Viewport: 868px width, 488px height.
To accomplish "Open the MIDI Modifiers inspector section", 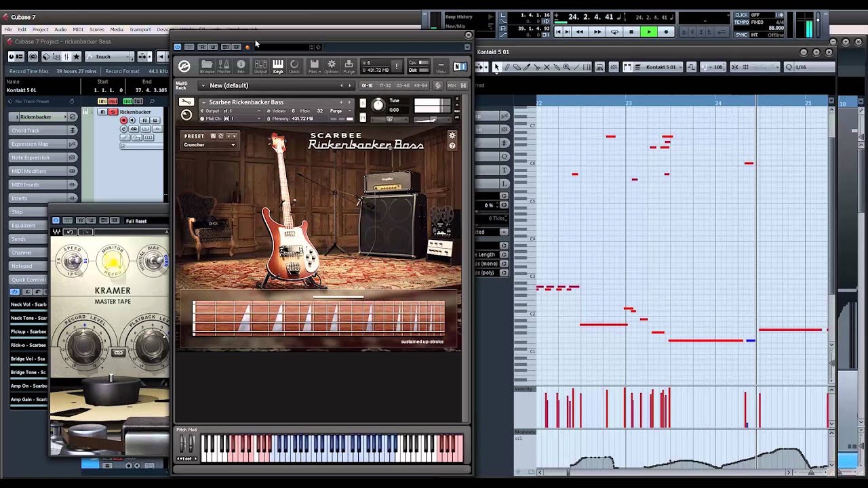I will coord(42,171).
